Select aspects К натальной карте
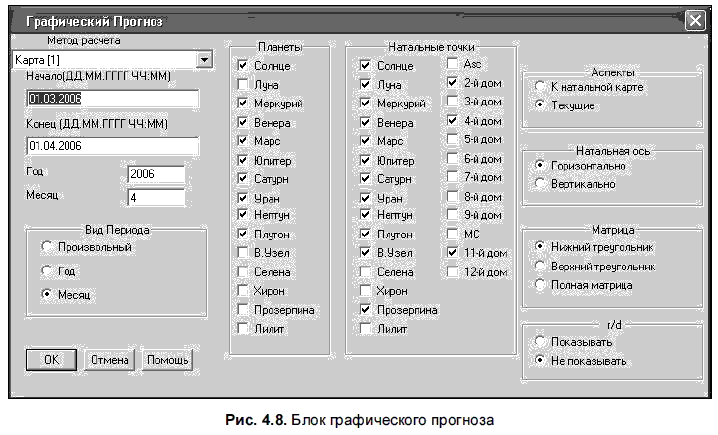718x435 pixels. click(540, 87)
